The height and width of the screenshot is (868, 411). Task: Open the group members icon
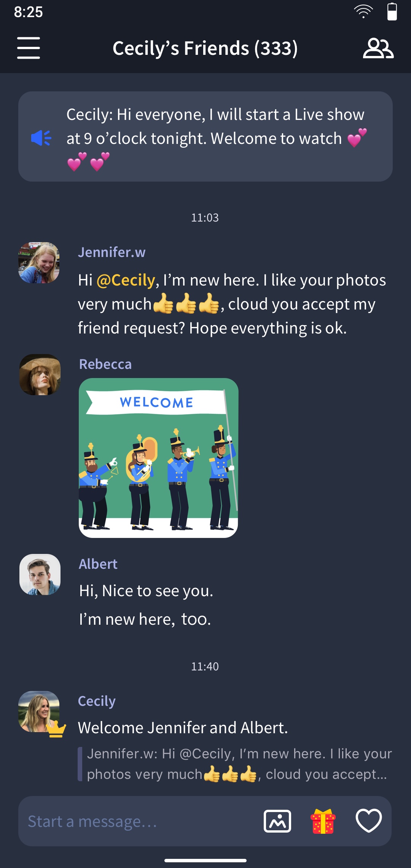378,48
